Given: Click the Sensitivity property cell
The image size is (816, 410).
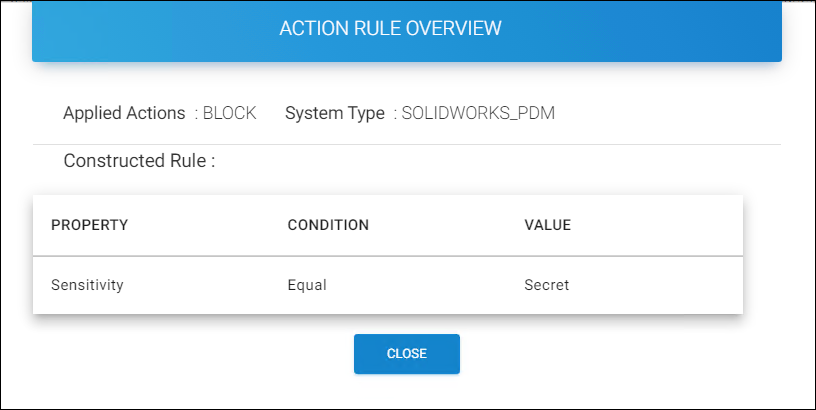Looking at the screenshot, I should 87,285.
